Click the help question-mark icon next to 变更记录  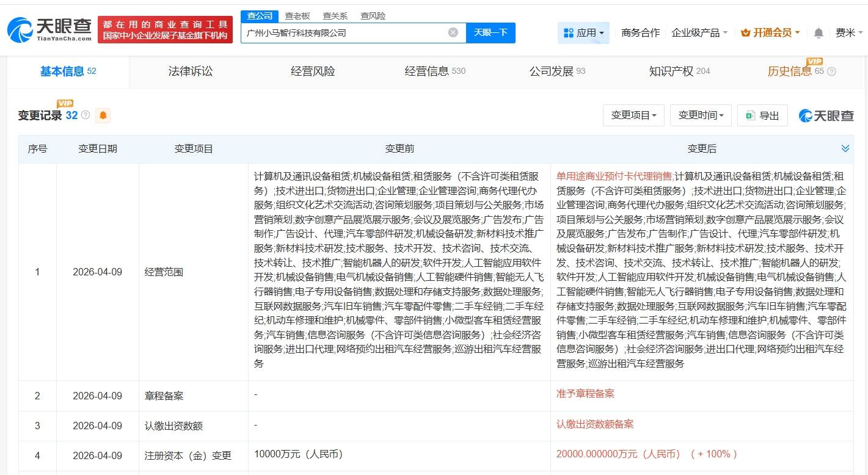click(x=86, y=114)
